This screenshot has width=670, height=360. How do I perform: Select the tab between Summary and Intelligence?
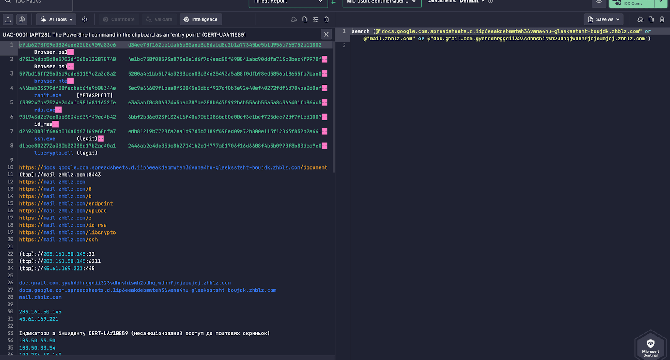coord(159,19)
